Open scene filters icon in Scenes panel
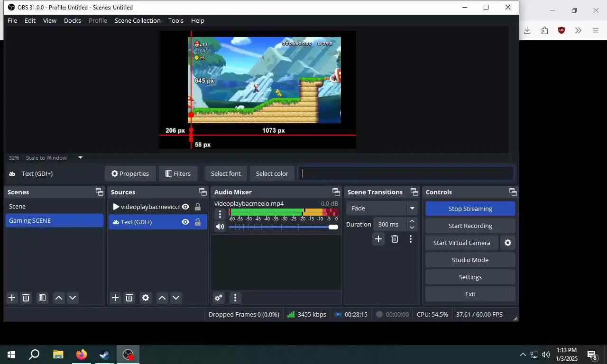 click(x=42, y=298)
